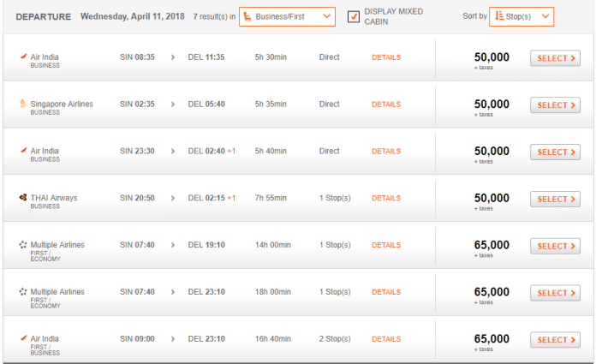Open DETAILS for the 14h 00min flight
This screenshot has width=596, height=364.
386,245
